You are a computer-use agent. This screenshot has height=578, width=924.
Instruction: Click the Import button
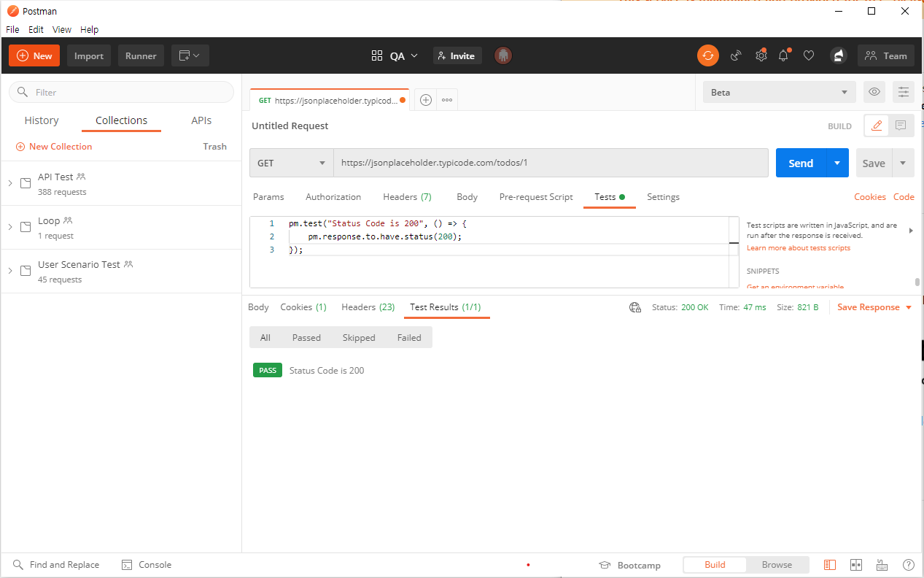pyautogui.click(x=89, y=55)
